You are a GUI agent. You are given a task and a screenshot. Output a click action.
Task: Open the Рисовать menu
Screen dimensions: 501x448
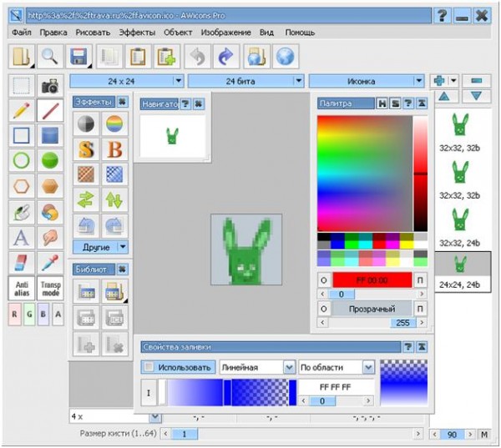pyautogui.click(x=93, y=33)
